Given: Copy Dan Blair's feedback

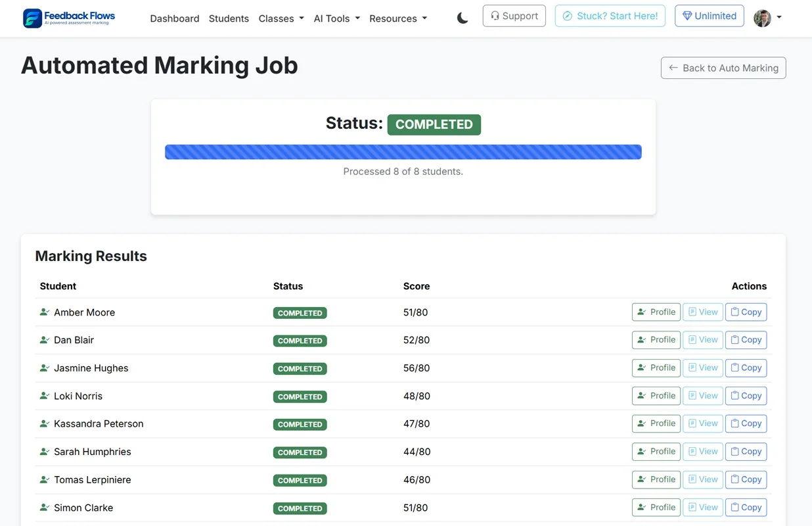Looking at the screenshot, I should [x=746, y=340].
